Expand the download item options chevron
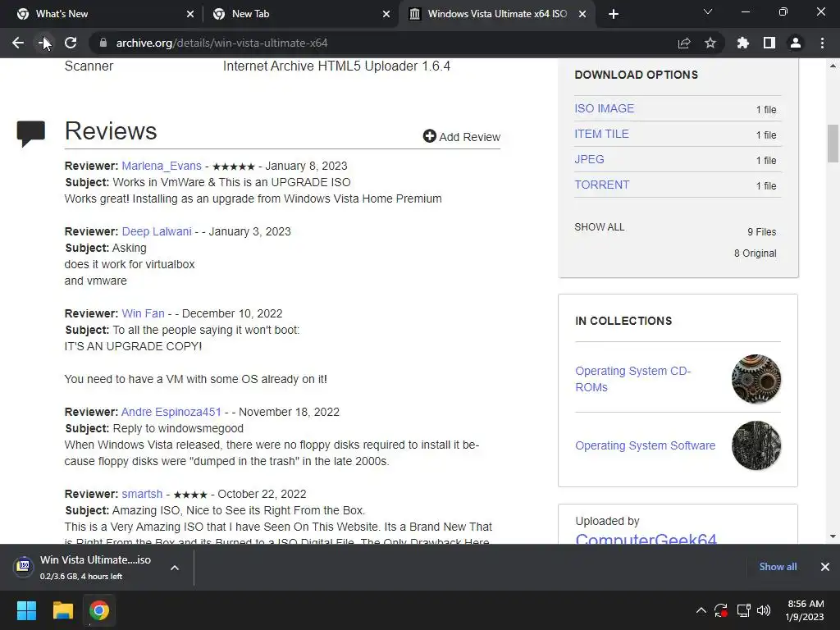The width and height of the screenshot is (840, 630). click(175, 568)
